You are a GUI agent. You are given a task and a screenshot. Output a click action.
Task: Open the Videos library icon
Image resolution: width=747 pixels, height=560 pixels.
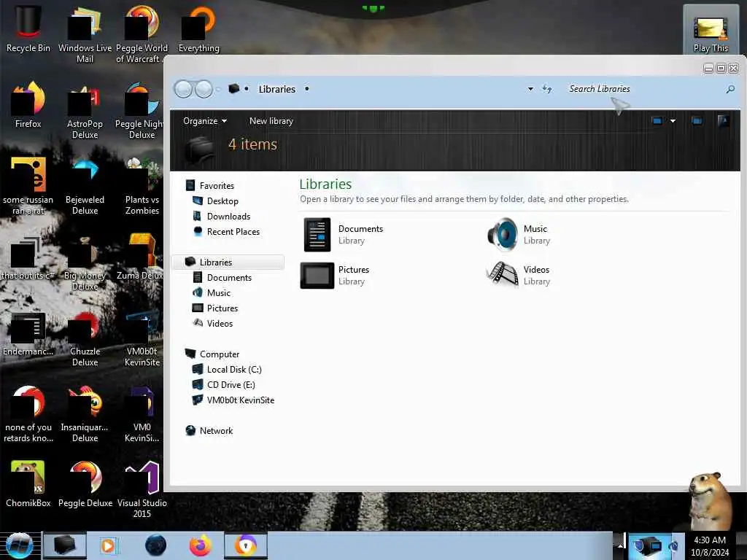pos(503,274)
